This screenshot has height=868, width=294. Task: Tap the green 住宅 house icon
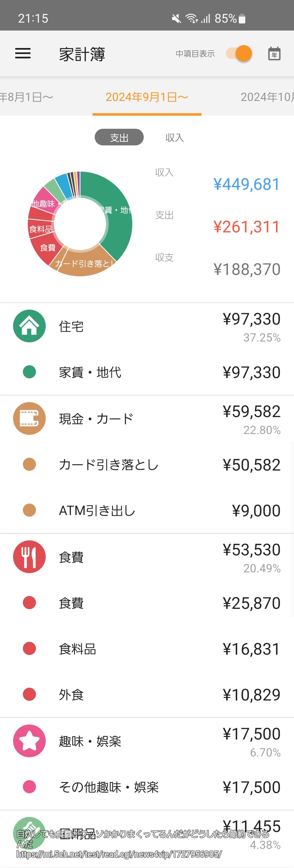29,326
